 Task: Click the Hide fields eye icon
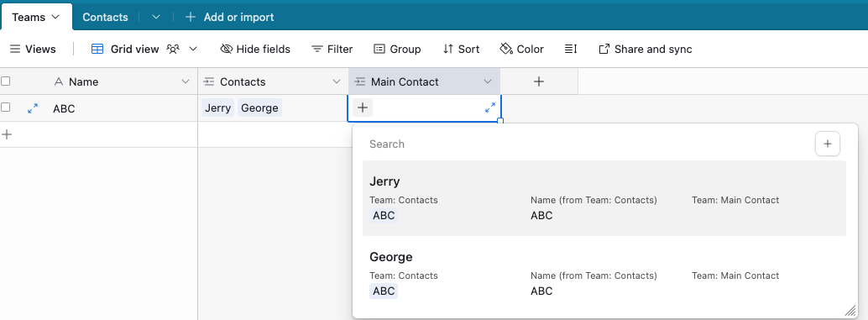coord(226,50)
